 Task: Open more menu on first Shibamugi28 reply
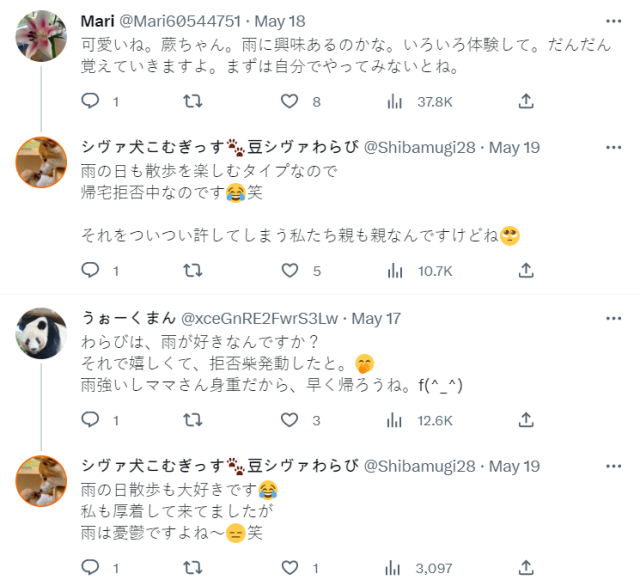(x=612, y=147)
